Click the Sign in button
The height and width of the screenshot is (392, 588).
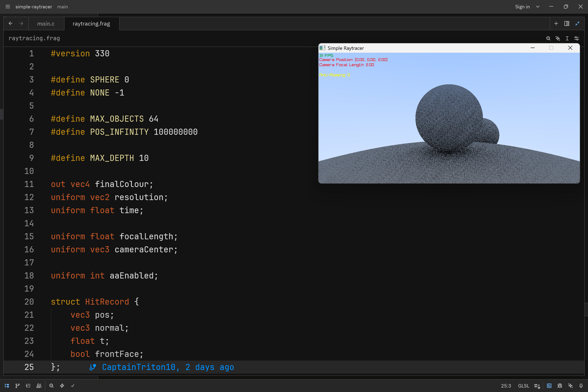tap(522, 7)
